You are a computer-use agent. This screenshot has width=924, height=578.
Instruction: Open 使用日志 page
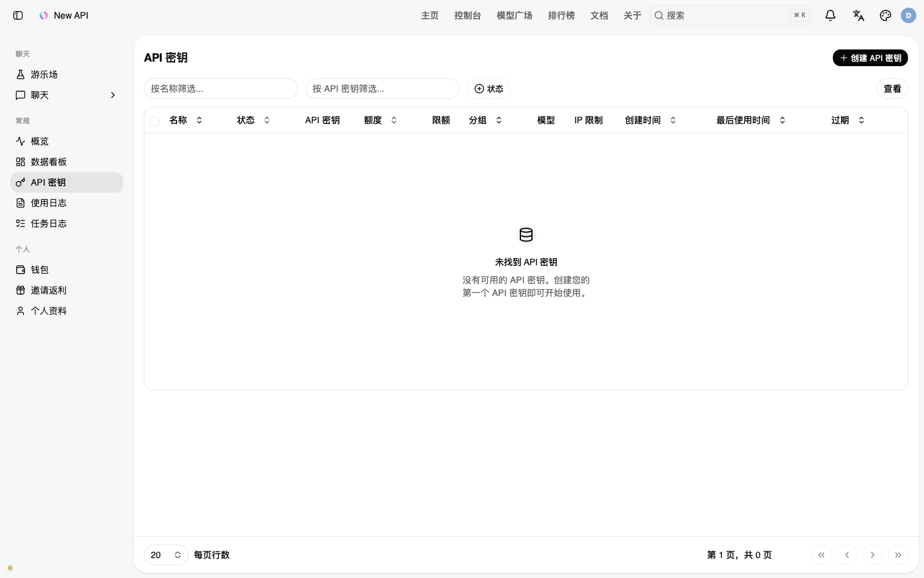click(x=67, y=203)
